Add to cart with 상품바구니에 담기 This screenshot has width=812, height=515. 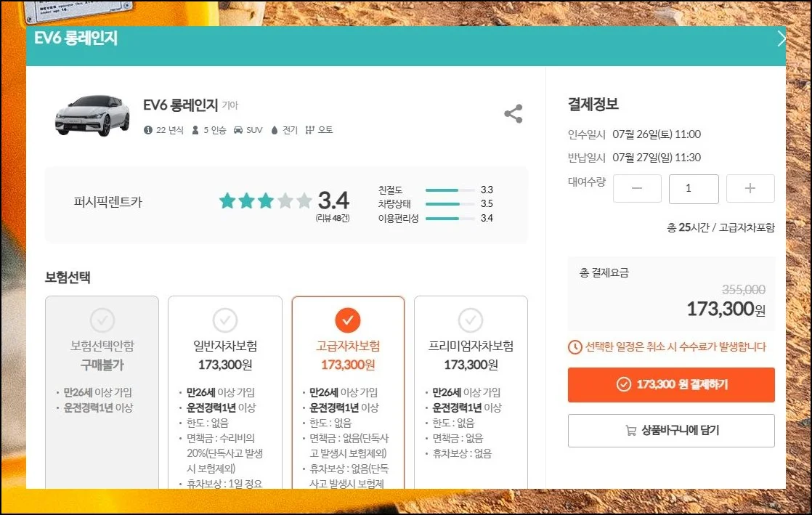(x=671, y=430)
